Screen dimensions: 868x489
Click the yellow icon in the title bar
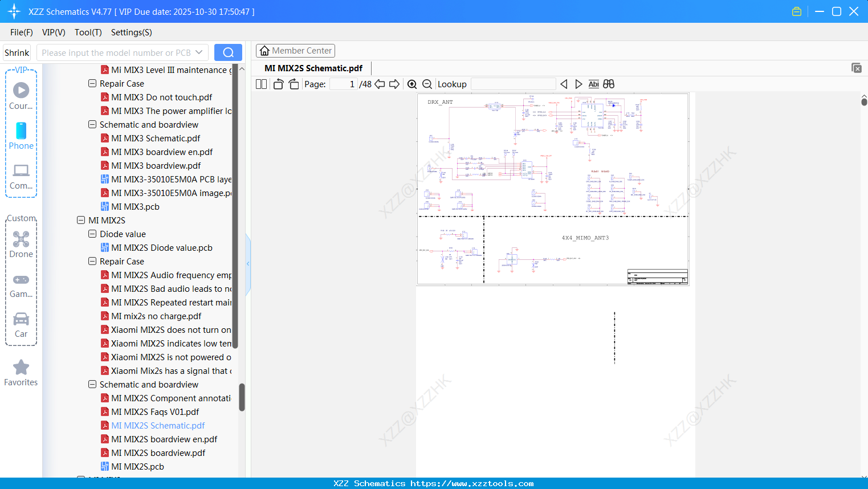pyautogui.click(x=797, y=11)
